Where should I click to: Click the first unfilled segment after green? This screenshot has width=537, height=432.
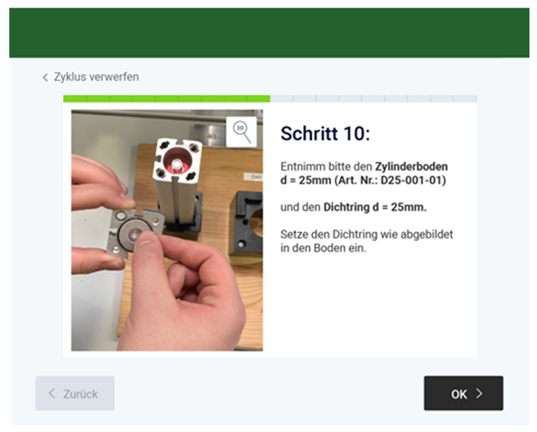pos(282,99)
